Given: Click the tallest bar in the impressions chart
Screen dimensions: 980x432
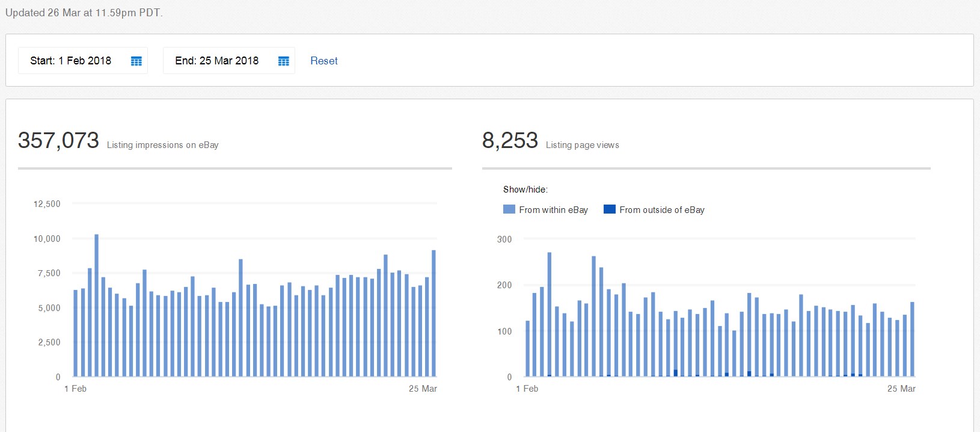Looking at the screenshot, I should click(97, 306).
